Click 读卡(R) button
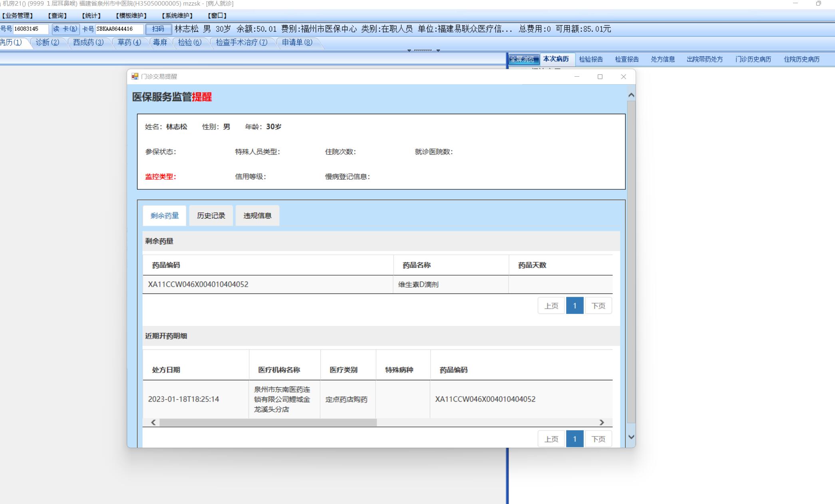Viewport: 835px width, 504px height. (x=66, y=29)
